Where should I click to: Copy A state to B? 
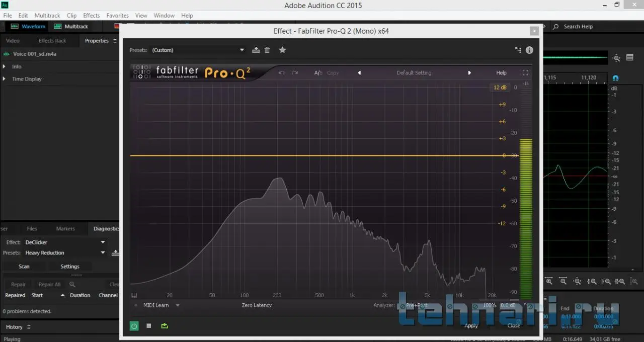(333, 73)
